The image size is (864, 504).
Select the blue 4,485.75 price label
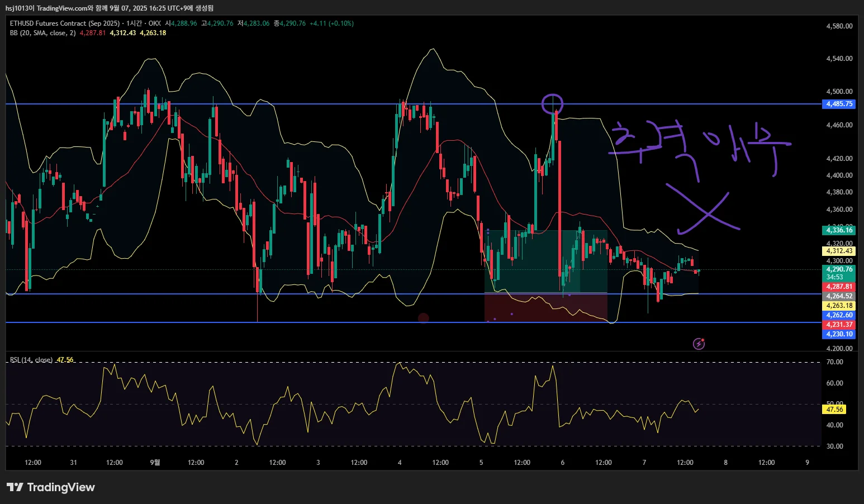pyautogui.click(x=839, y=104)
